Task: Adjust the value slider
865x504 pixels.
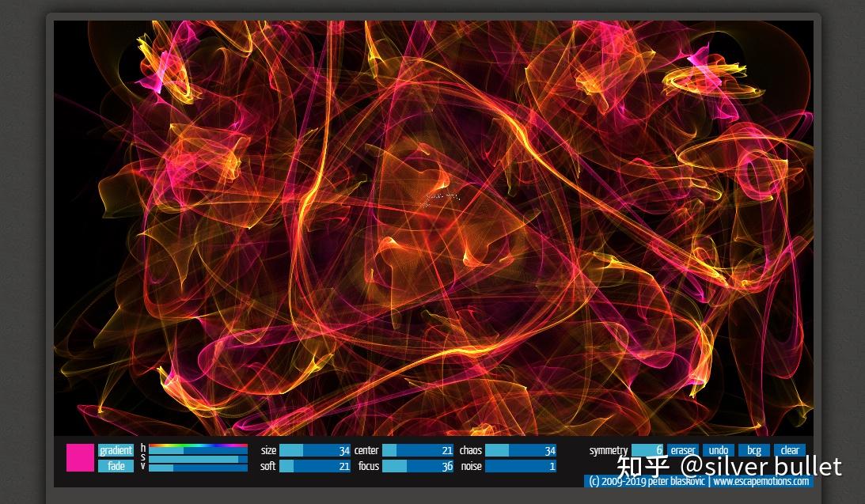Action: pyautogui.click(x=198, y=467)
